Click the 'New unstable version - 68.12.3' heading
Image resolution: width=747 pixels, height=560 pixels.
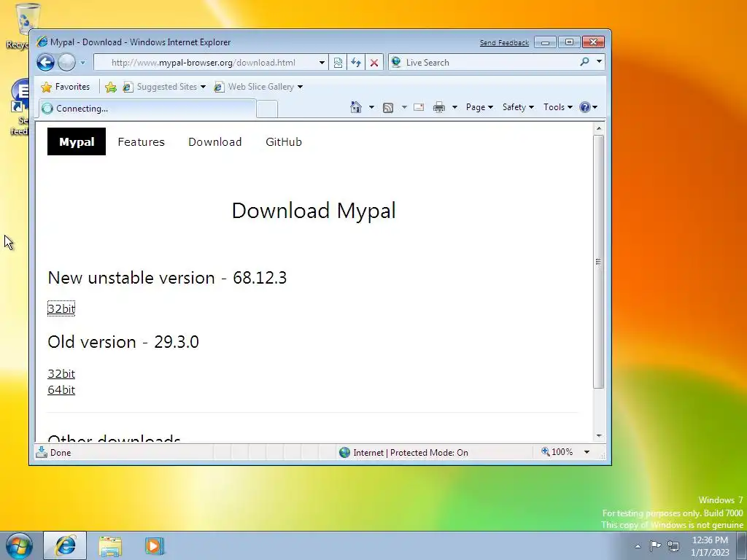[167, 278]
